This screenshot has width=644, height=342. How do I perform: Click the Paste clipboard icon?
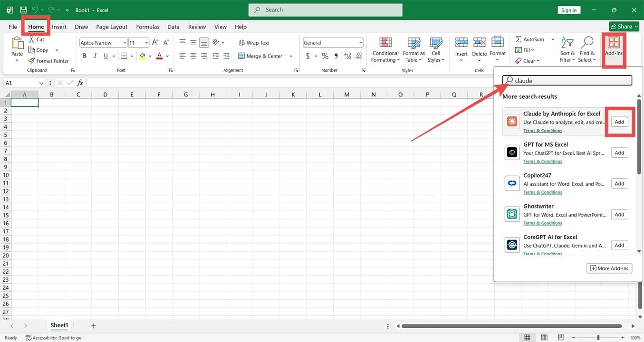coord(17,43)
